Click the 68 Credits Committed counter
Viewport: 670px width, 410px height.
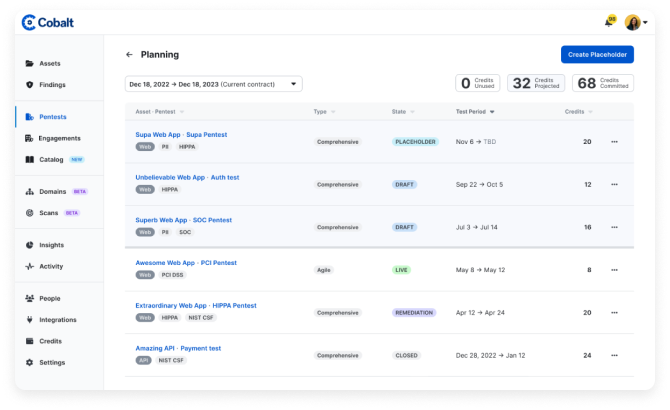point(603,83)
